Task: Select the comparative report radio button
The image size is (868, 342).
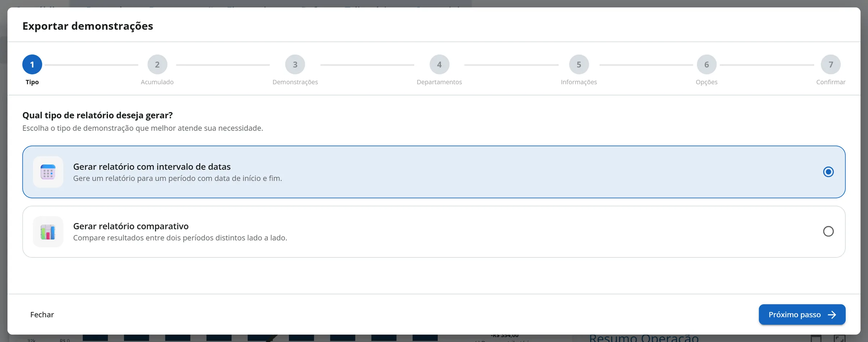Action: pyautogui.click(x=828, y=231)
